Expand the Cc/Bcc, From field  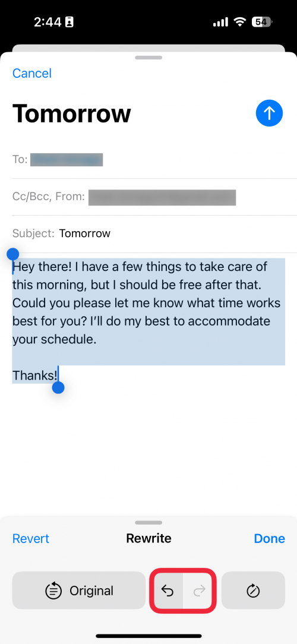pyautogui.click(x=154, y=197)
